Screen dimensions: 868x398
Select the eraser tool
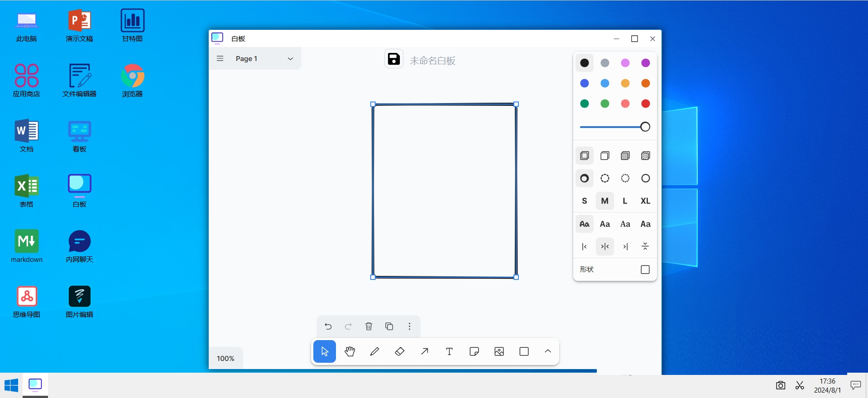(399, 351)
